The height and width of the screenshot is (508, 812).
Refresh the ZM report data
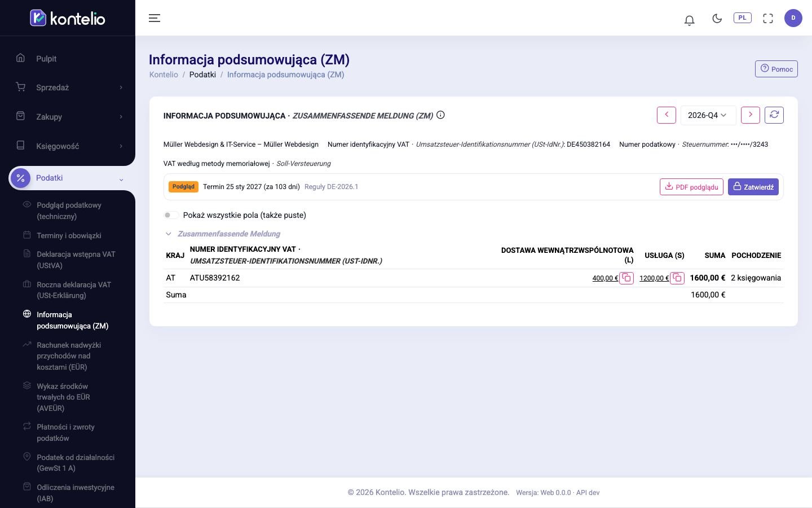click(x=774, y=115)
